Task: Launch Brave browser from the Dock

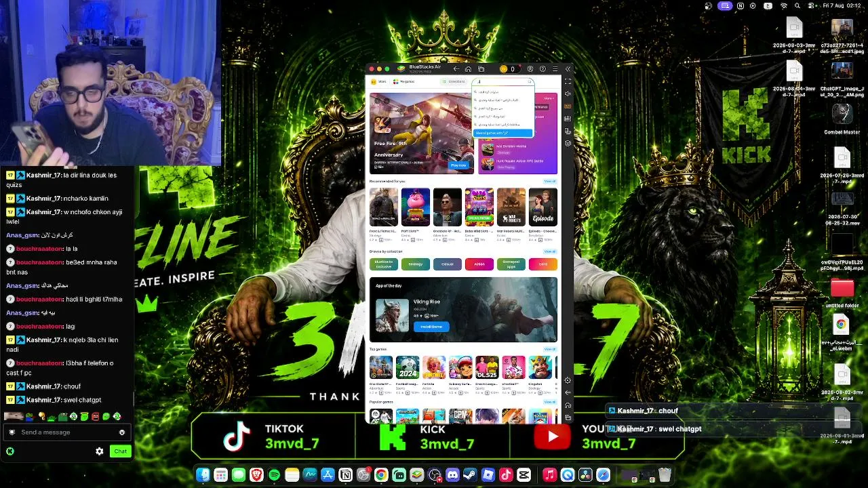Action: click(x=256, y=475)
